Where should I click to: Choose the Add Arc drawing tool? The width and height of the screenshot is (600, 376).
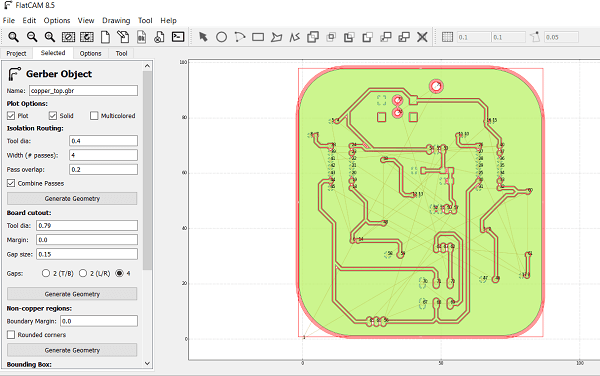(x=240, y=37)
